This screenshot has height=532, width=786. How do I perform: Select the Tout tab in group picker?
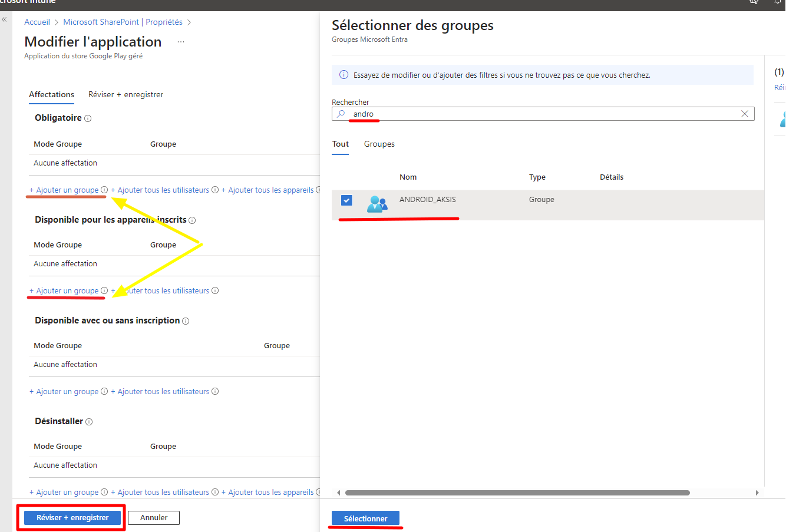(x=341, y=144)
